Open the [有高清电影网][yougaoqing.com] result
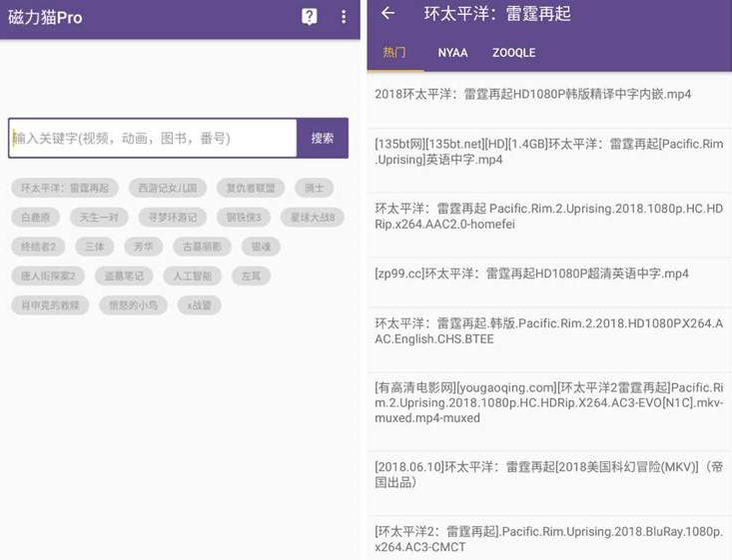 pyautogui.click(x=549, y=411)
